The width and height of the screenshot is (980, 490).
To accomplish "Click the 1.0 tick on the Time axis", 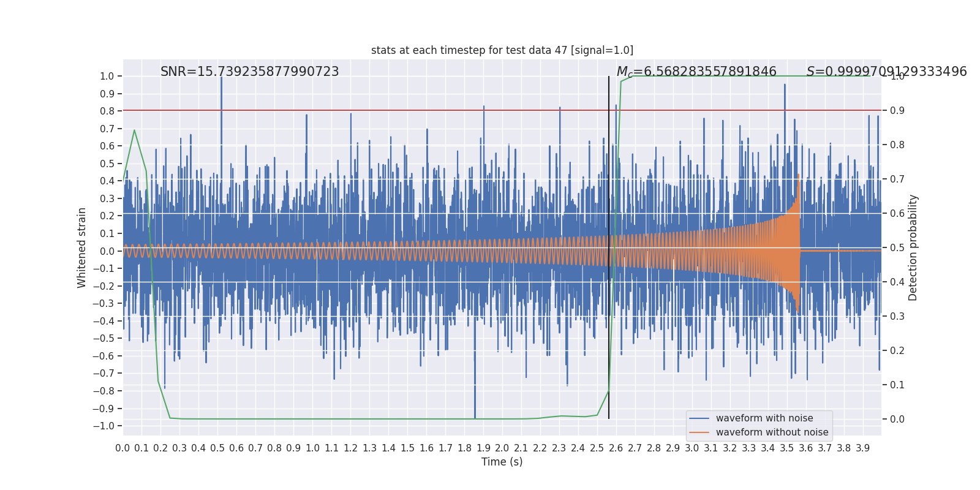I will tap(312, 448).
